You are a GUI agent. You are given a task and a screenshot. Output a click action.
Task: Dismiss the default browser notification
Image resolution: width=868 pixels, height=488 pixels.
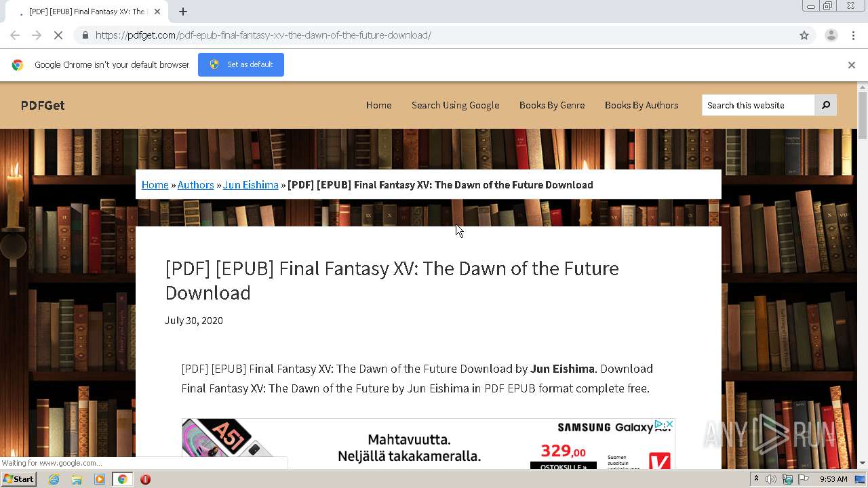852,64
